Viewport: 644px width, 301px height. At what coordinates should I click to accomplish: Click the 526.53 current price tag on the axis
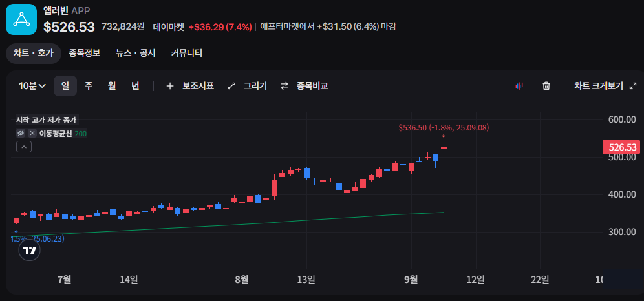point(623,147)
